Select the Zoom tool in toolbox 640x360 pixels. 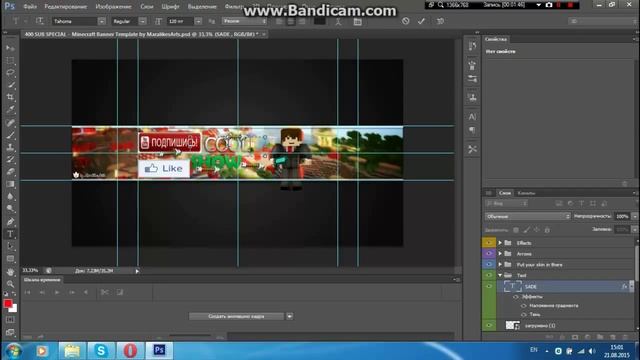click(x=10, y=284)
